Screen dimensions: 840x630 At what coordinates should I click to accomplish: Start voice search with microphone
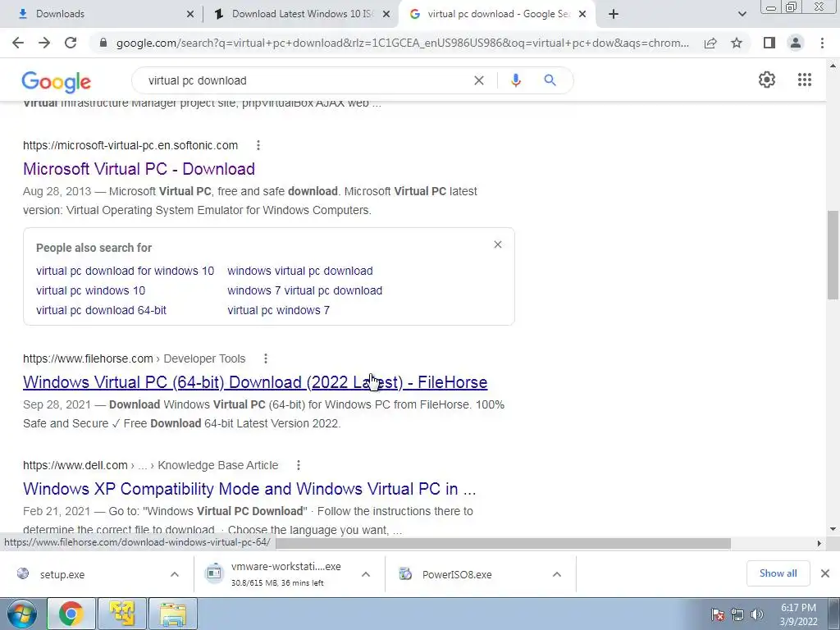click(515, 80)
